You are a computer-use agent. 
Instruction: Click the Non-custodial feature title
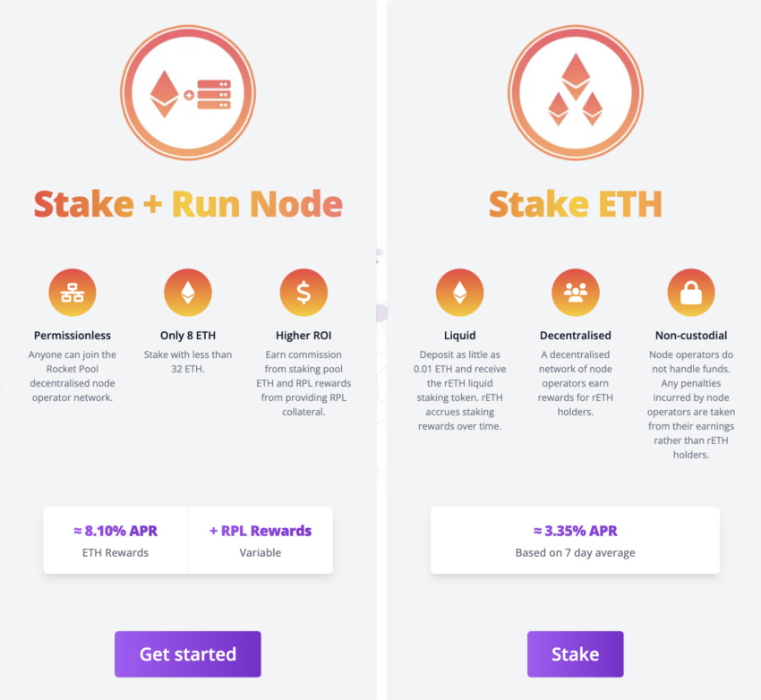click(691, 335)
